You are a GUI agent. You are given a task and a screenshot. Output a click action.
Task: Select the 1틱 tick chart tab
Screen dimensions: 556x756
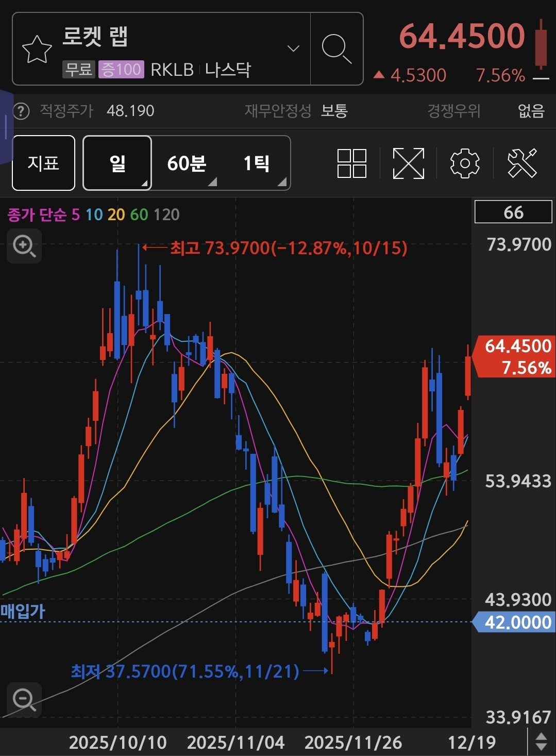257,163
